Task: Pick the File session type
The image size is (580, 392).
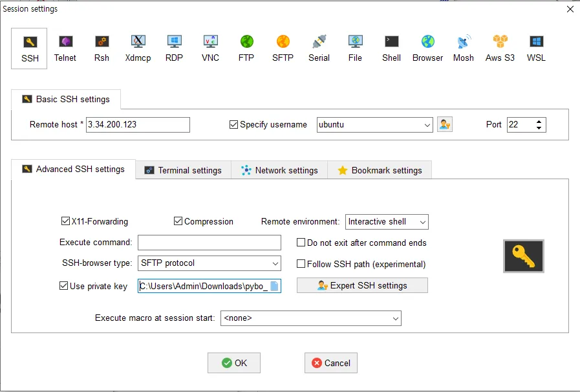Action: [355, 49]
